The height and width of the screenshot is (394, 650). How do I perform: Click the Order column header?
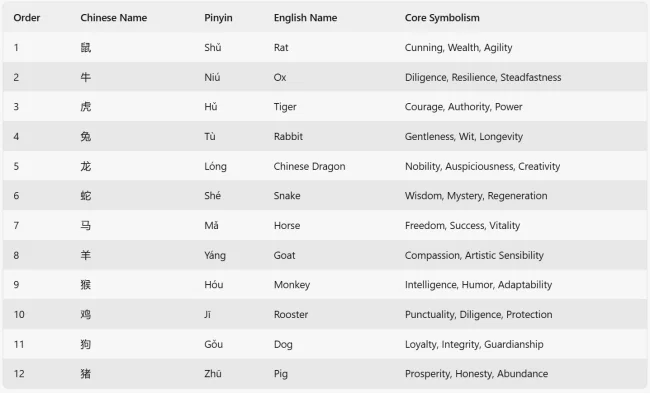pos(27,18)
